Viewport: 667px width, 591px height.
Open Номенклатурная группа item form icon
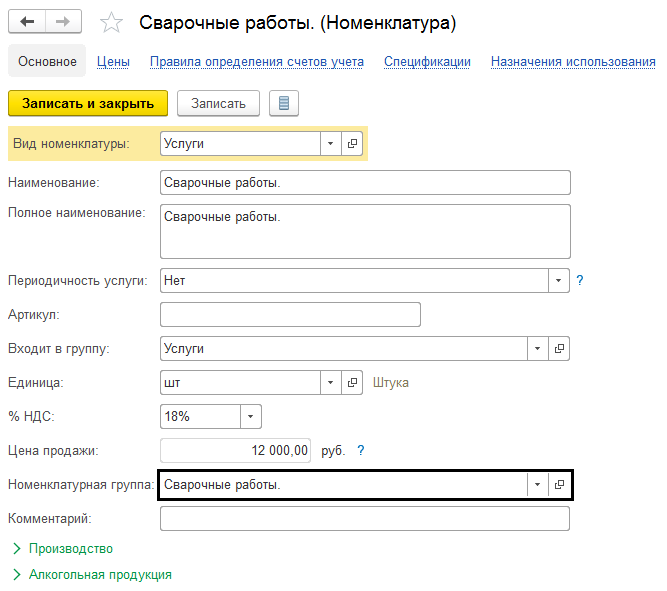(560, 485)
